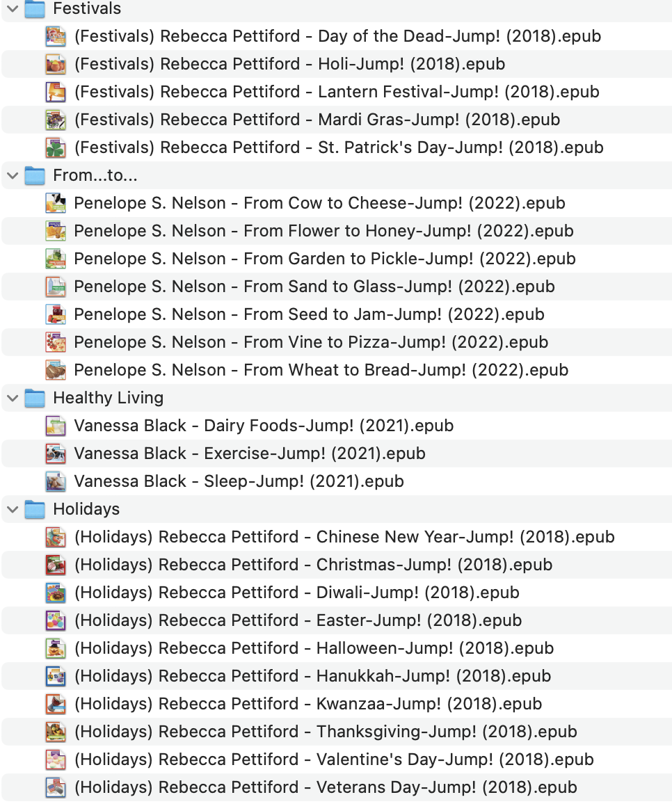Select From Sand to Glass cover icon
This screenshot has height=804, width=672.
point(56,287)
